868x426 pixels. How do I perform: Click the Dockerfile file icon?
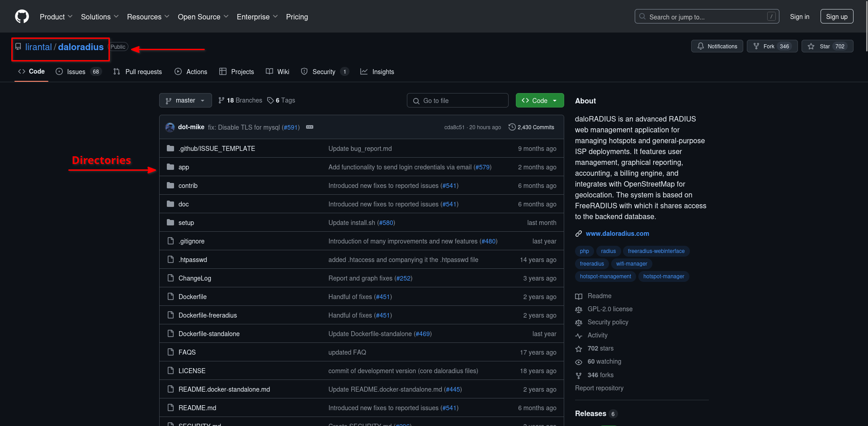[170, 297]
